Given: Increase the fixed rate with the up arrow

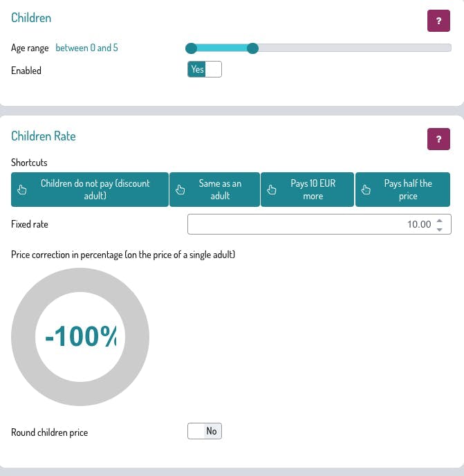Looking at the screenshot, I should point(440,220).
